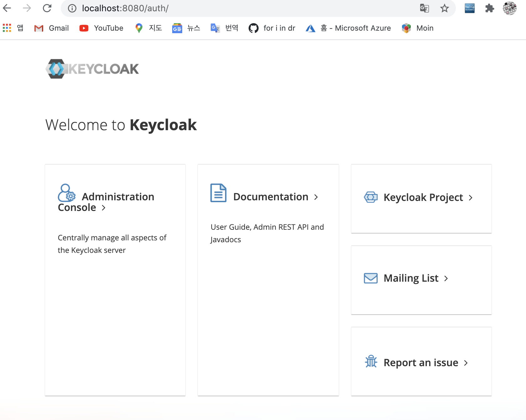526x420 pixels.
Task: Click the Keycloak logo
Action: coord(92,69)
